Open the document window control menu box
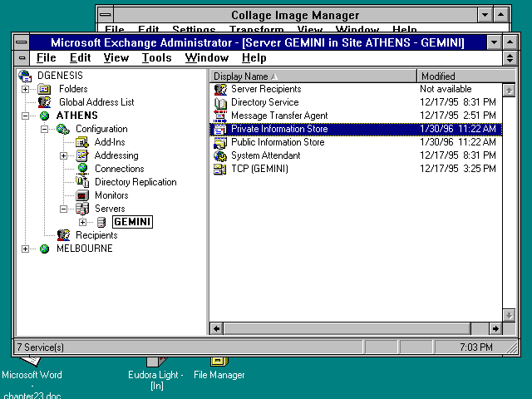This screenshot has width=532, height=399. tap(22, 58)
